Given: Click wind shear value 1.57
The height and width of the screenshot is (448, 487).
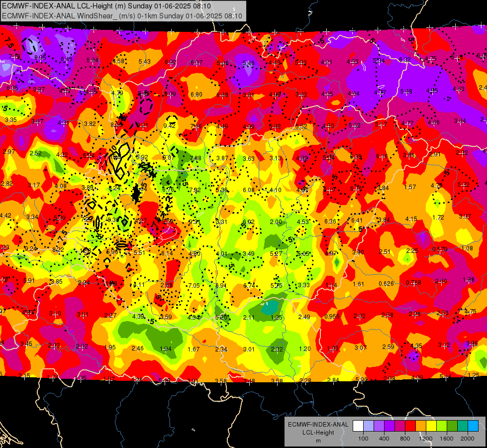Looking at the screenshot, I should 410,187.
